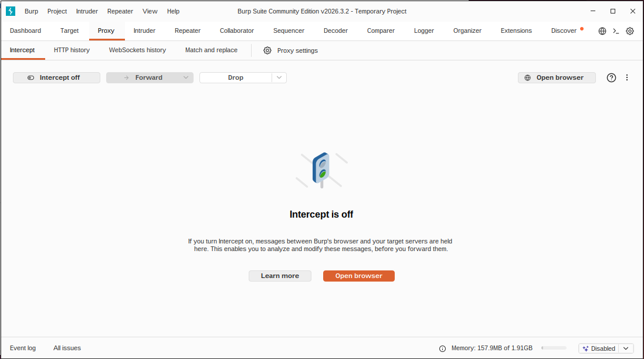
Task: Open the Help menu
Action: [x=174, y=12]
